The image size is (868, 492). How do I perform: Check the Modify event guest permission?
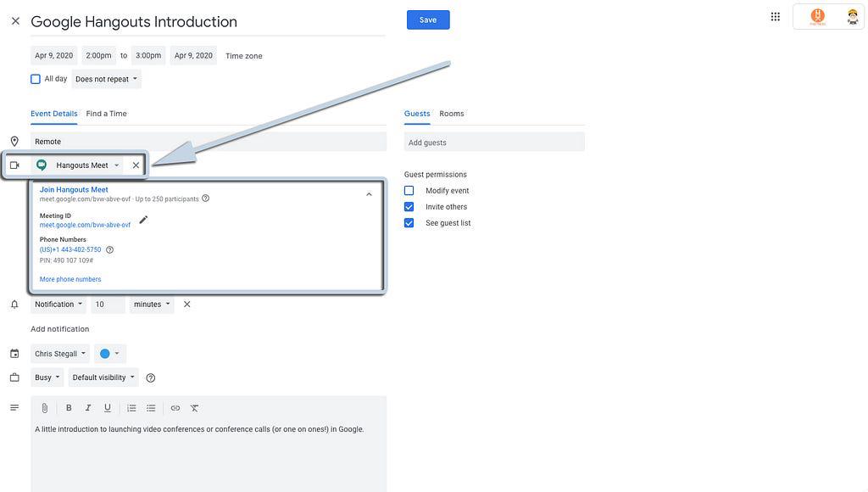point(409,191)
